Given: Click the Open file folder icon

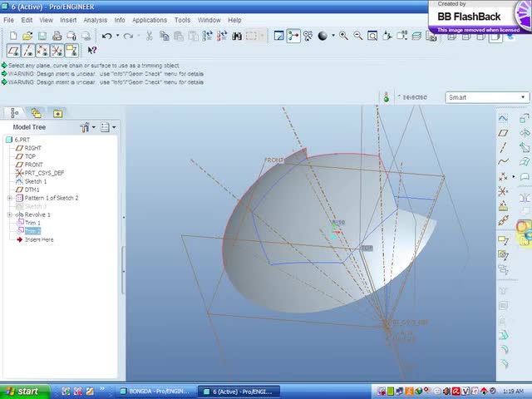Looking at the screenshot, I should click(27, 36).
